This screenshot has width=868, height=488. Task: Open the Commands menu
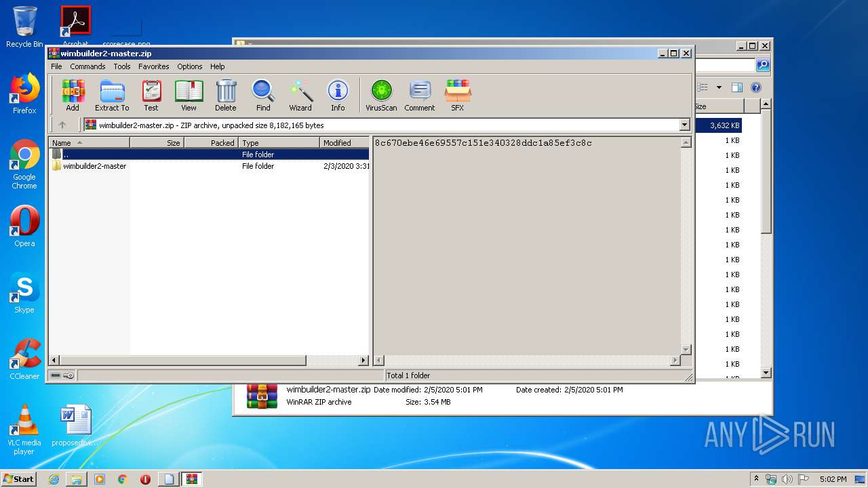pyautogui.click(x=87, y=66)
